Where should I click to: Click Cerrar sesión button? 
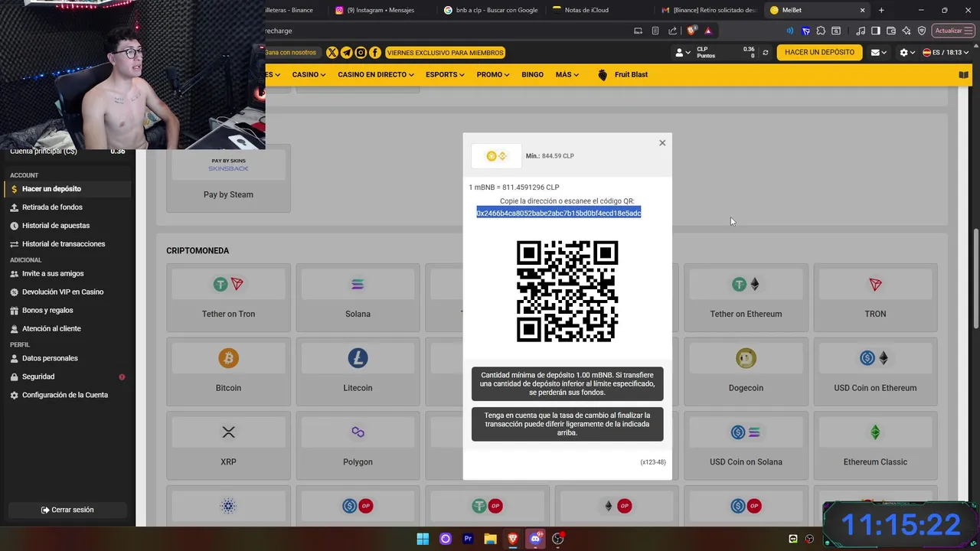click(x=67, y=510)
